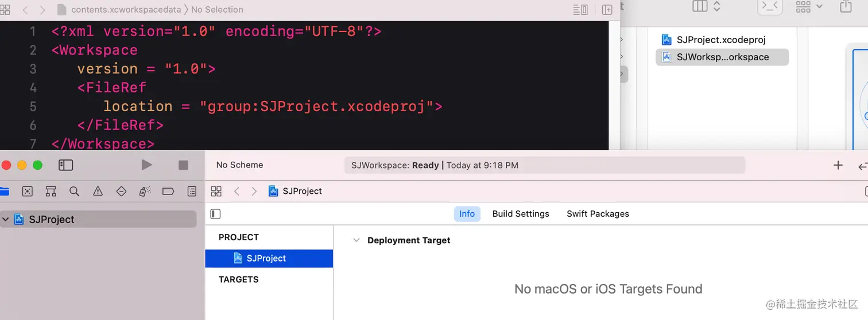Stop the running task with the stop button
This screenshot has height=320, width=868.
click(183, 165)
